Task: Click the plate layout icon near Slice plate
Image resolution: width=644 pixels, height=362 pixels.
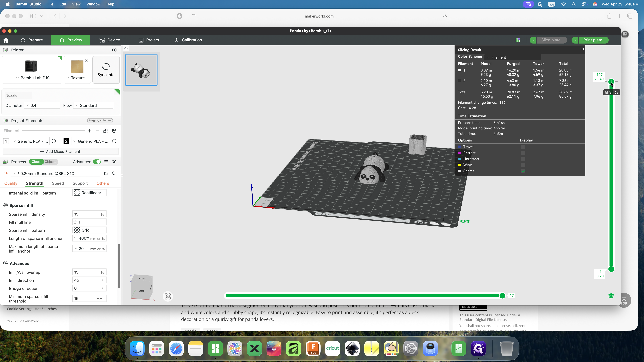Action: (517, 40)
